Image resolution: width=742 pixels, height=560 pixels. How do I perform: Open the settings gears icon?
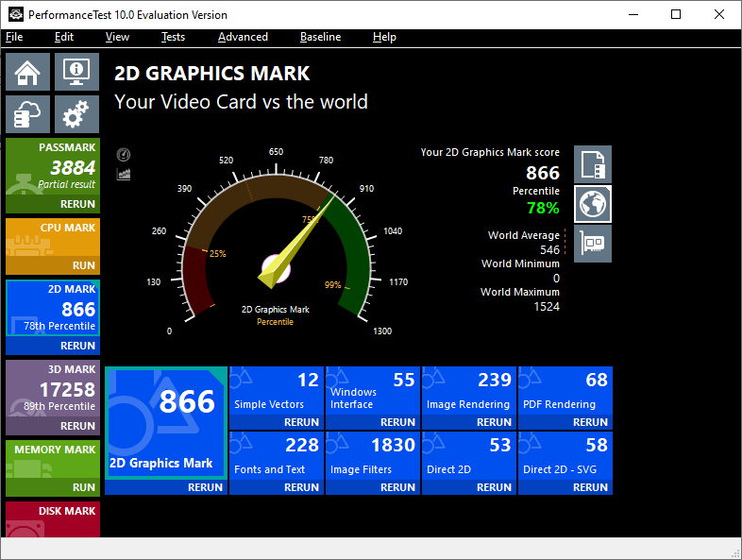tap(76, 114)
